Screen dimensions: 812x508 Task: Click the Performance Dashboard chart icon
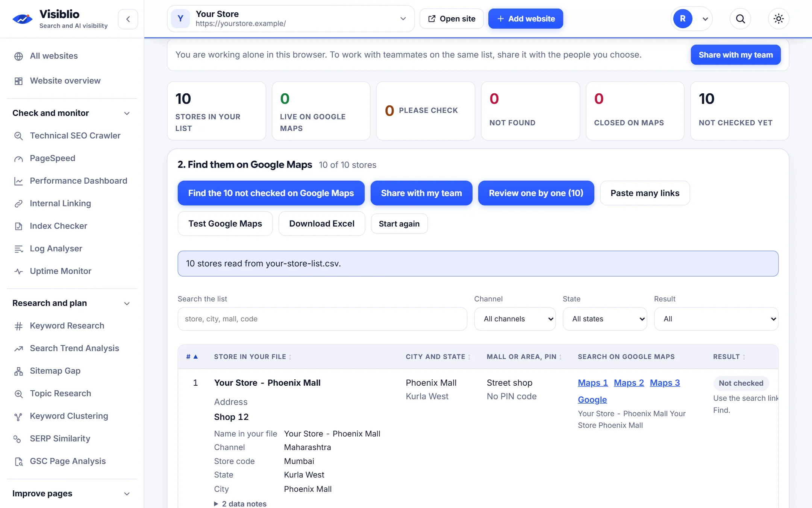click(18, 181)
